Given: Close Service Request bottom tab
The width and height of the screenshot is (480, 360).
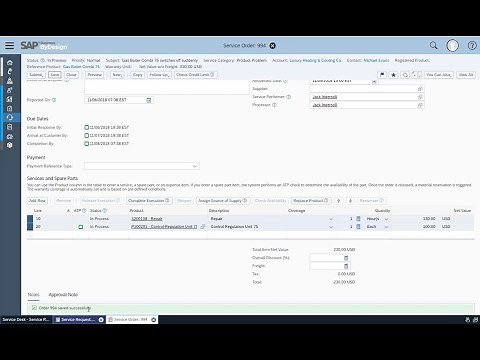Looking at the screenshot, I should pyautogui.click(x=101, y=320).
